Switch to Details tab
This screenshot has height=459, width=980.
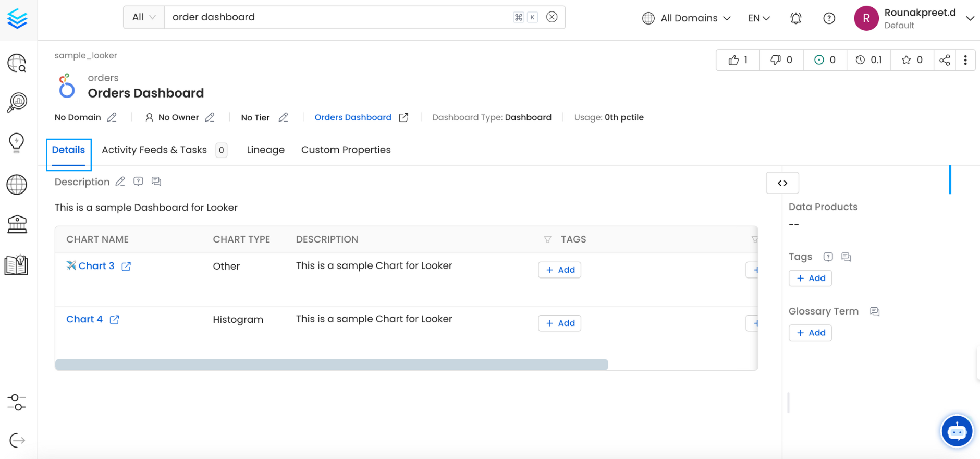pyautogui.click(x=68, y=150)
